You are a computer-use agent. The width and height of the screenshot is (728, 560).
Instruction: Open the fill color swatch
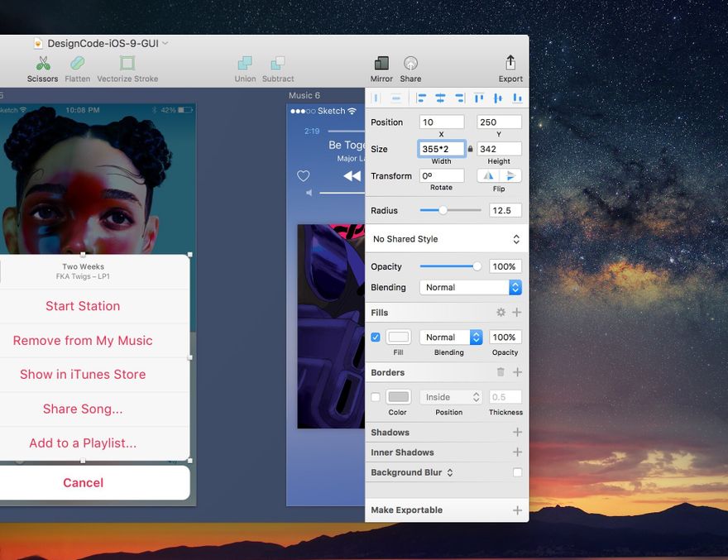point(399,337)
